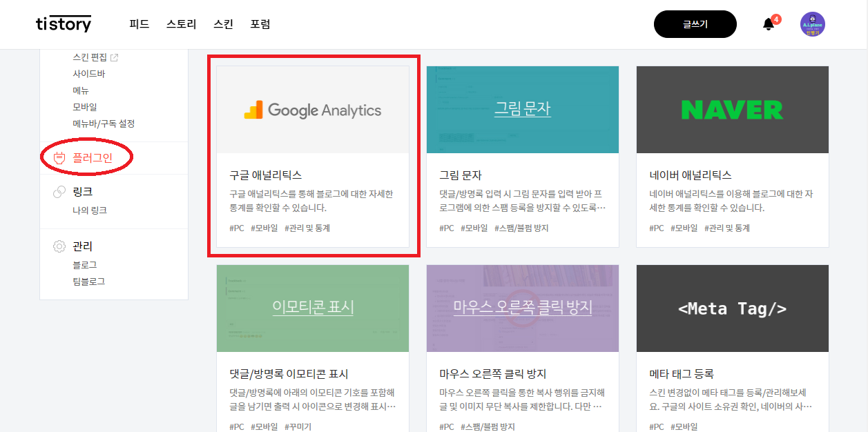This screenshot has width=868, height=432.
Task: Select 모바일 in sidebar
Action: pos(85,107)
